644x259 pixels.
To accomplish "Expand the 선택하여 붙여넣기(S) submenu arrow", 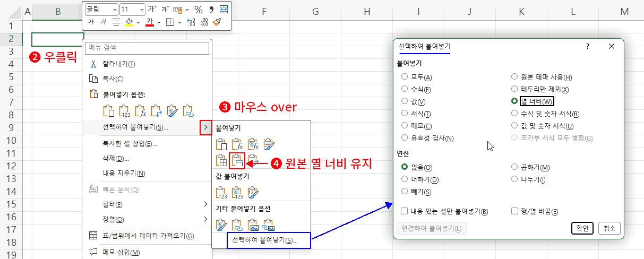I will click(205, 127).
